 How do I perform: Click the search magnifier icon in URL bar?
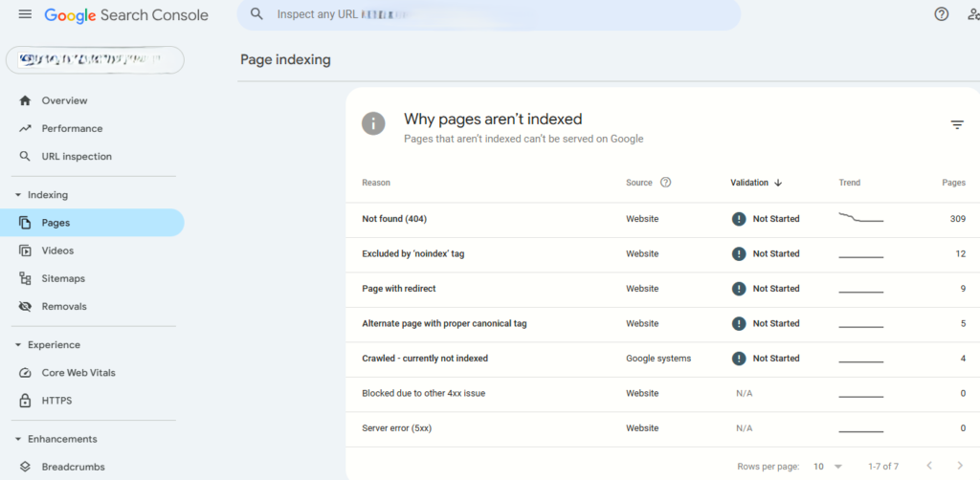tap(256, 14)
